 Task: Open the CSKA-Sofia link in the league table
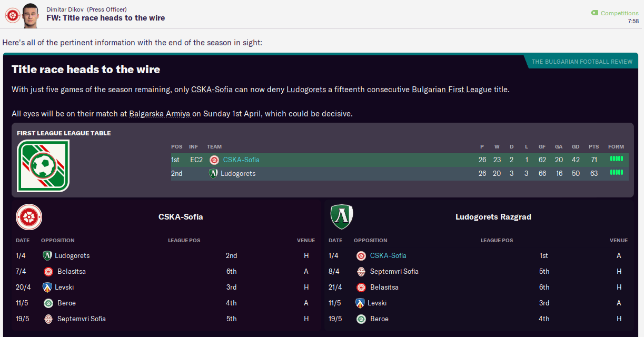[x=241, y=160]
